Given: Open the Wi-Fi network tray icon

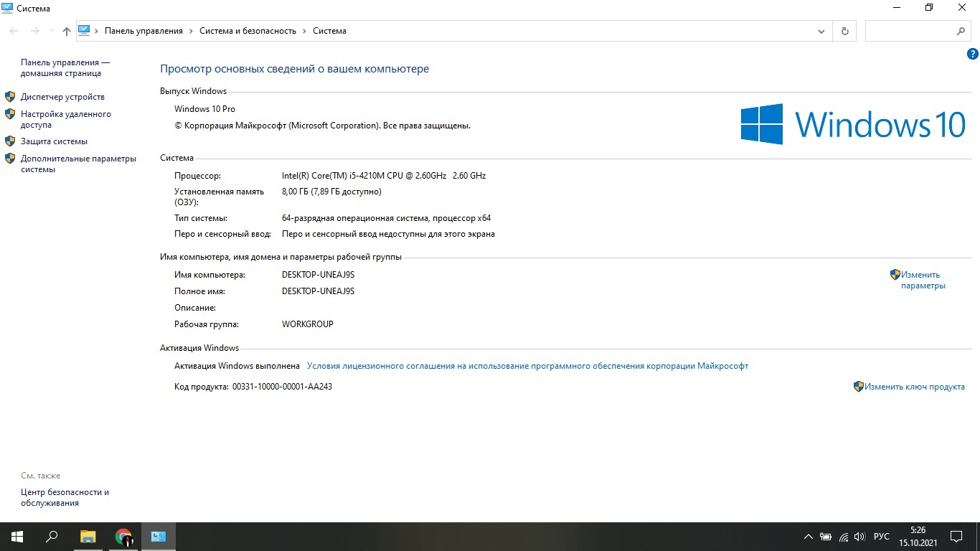Looking at the screenshot, I should pos(844,537).
